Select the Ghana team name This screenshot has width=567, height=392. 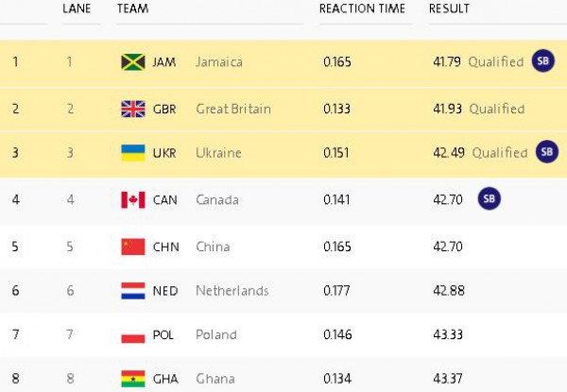coord(215,379)
